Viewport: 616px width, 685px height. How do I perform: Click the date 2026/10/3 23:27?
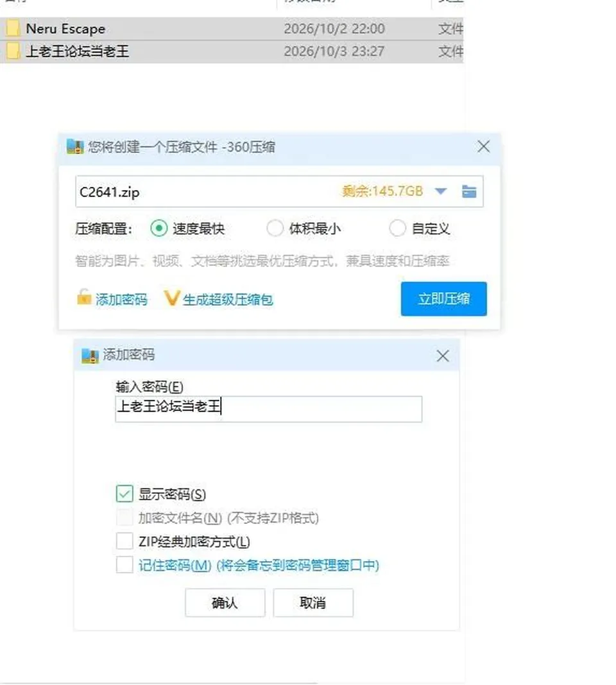(x=334, y=51)
